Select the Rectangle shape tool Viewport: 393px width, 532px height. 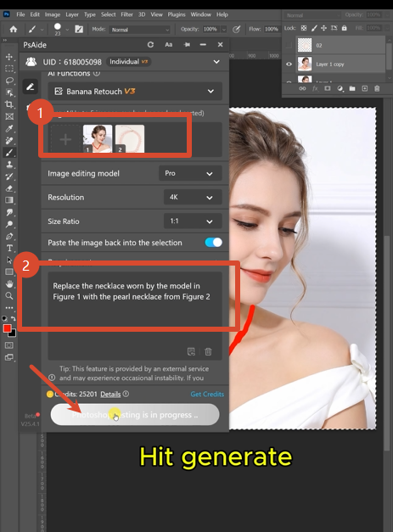(x=9, y=272)
